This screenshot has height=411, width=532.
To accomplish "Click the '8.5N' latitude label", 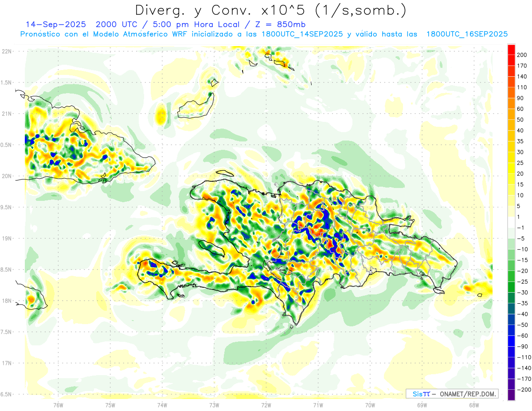I will click(x=7, y=270).
